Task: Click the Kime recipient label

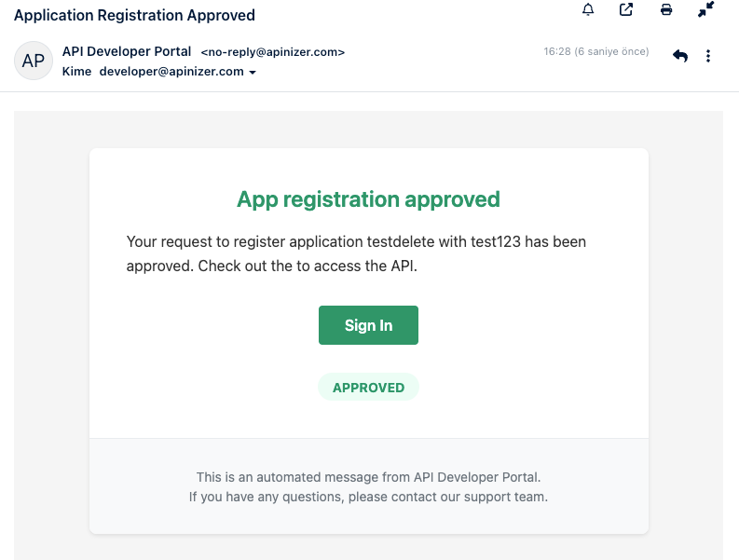Action: pos(76,72)
